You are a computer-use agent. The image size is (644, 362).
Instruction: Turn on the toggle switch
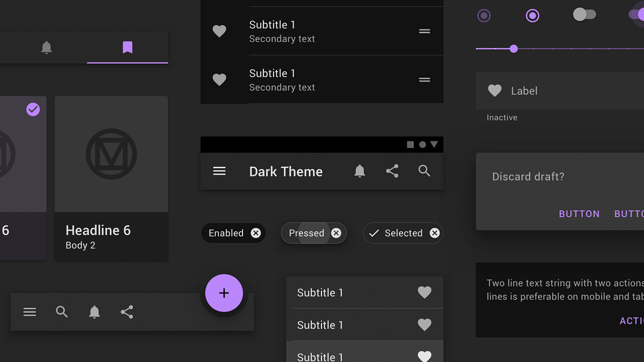click(x=584, y=14)
